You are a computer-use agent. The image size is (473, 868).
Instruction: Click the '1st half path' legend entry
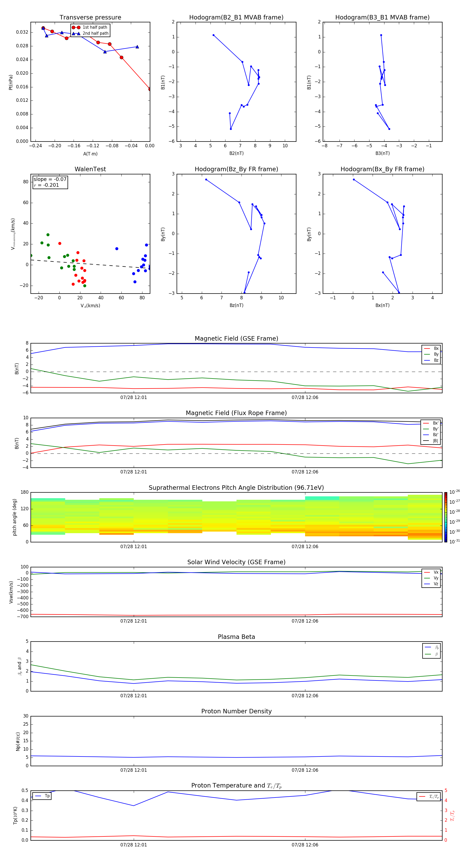[x=90, y=27]
